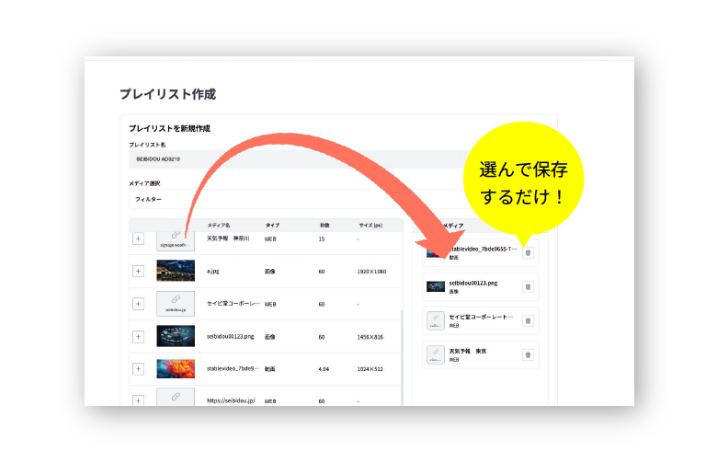
Task: Click the https://seibidou.jp/ row link thumbnail
Action: coord(176,397)
